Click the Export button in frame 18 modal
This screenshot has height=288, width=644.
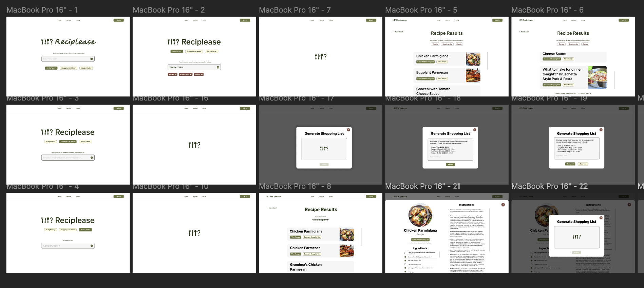pyautogui.click(x=450, y=164)
